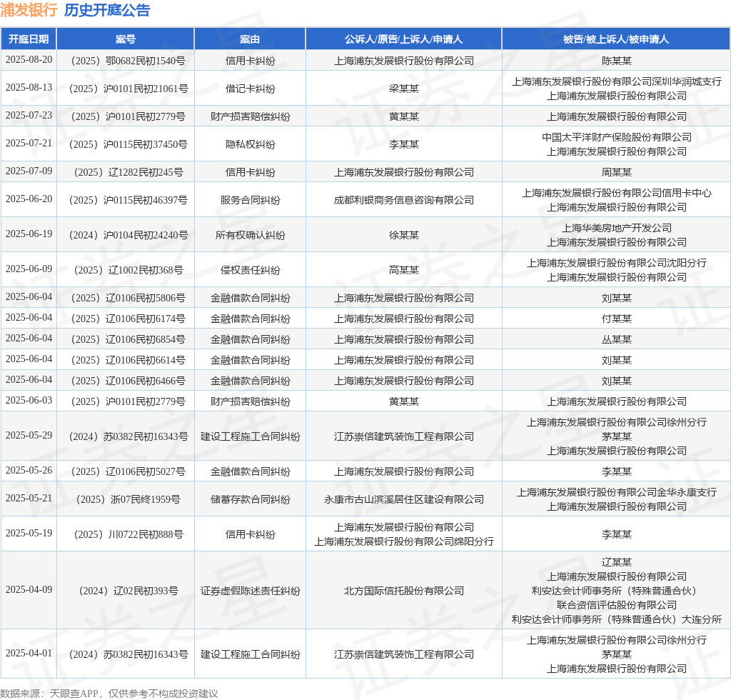
Task: Click defendant 周某某
Action: 616,172
